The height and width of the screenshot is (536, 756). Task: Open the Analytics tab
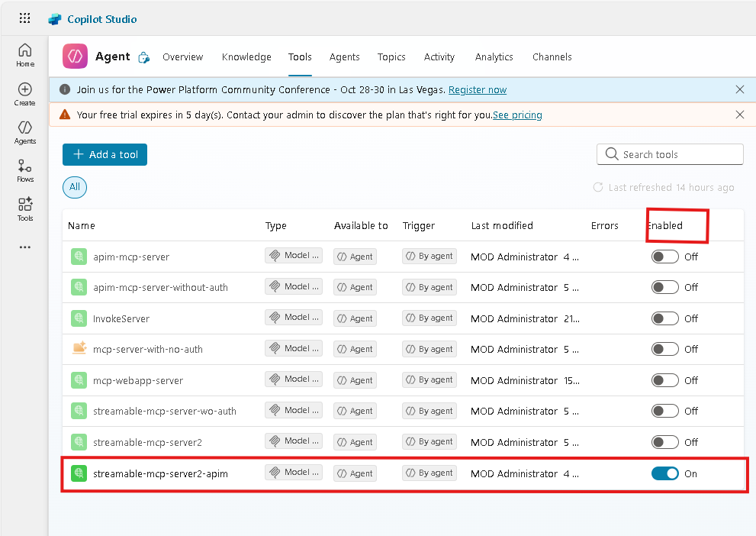coord(494,57)
